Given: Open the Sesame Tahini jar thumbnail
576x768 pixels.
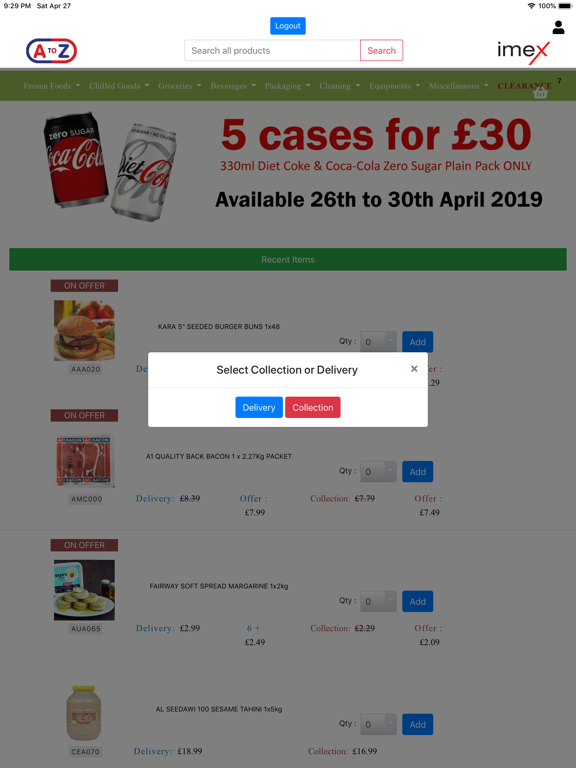Looking at the screenshot, I should tap(84, 713).
